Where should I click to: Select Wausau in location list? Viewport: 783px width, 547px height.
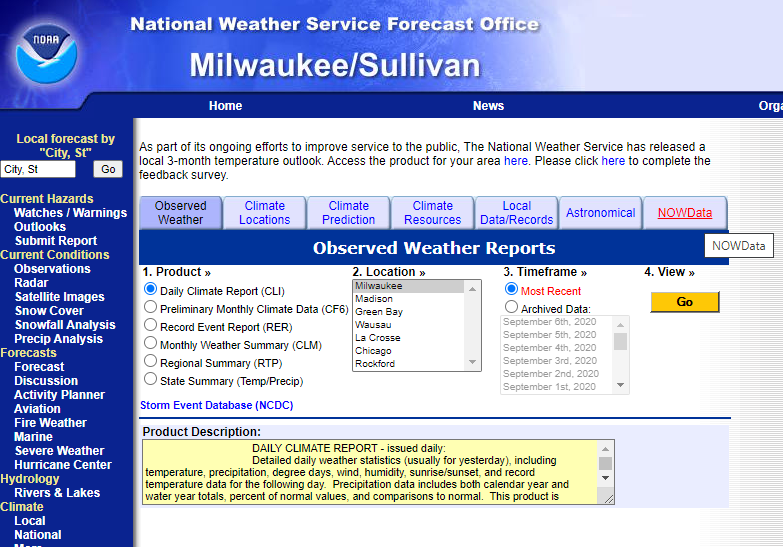[409, 325]
